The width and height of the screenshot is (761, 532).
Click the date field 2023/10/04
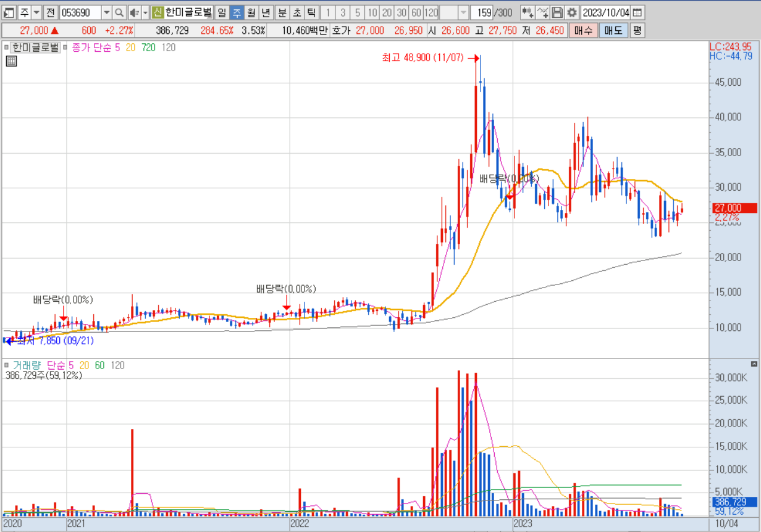[x=607, y=12]
